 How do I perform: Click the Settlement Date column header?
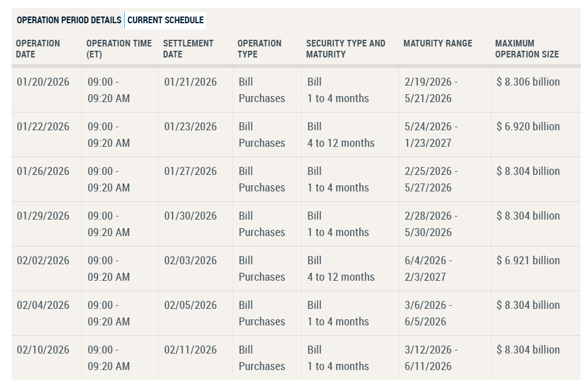pyautogui.click(x=187, y=49)
